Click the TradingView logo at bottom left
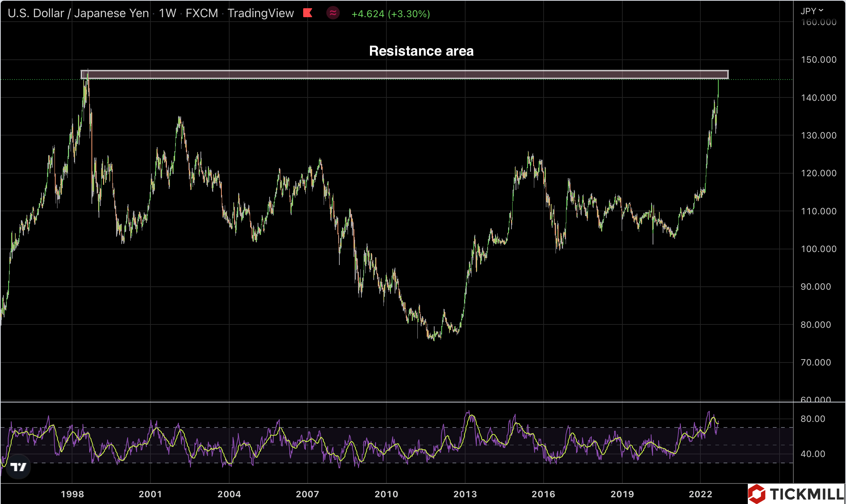The image size is (846, 504). [x=18, y=467]
